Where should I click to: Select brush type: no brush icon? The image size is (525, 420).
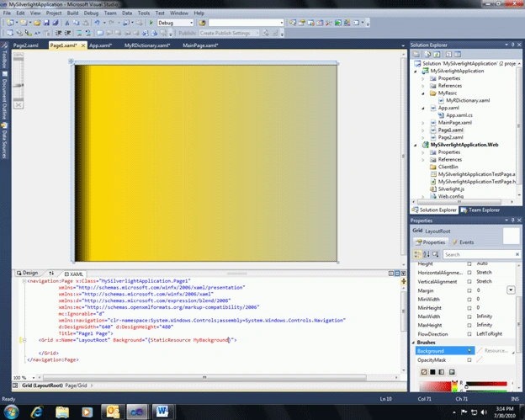click(424, 372)
